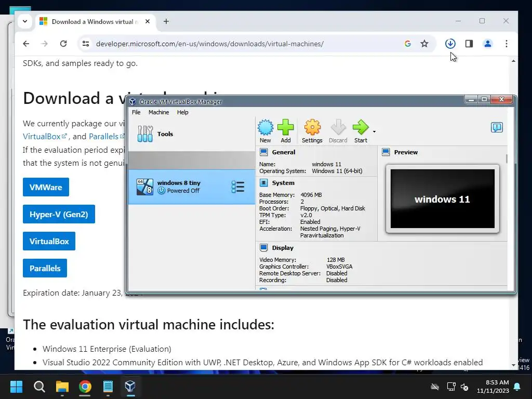Click the VirtualBox download button
532x399 pixels.
[49, 241]
